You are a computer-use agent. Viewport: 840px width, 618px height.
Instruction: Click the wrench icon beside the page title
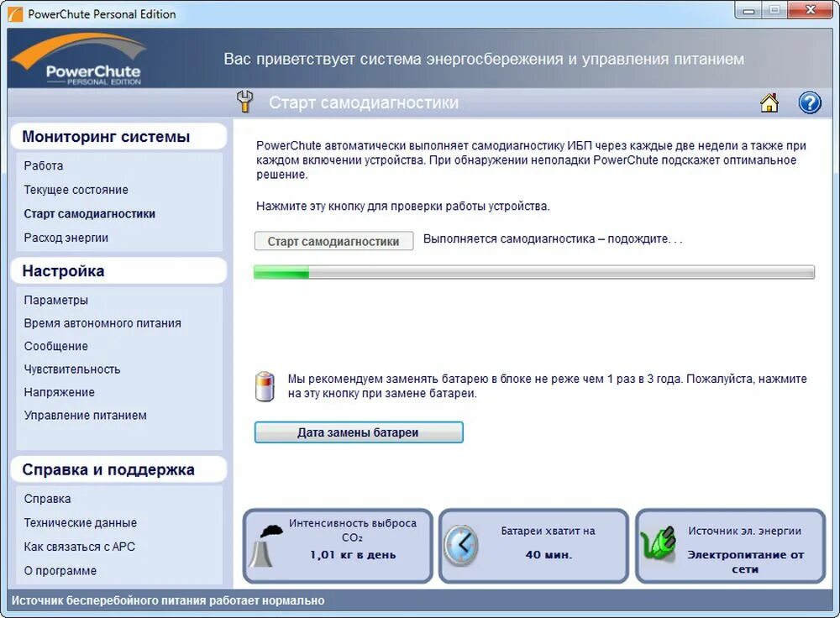point(244,102)
